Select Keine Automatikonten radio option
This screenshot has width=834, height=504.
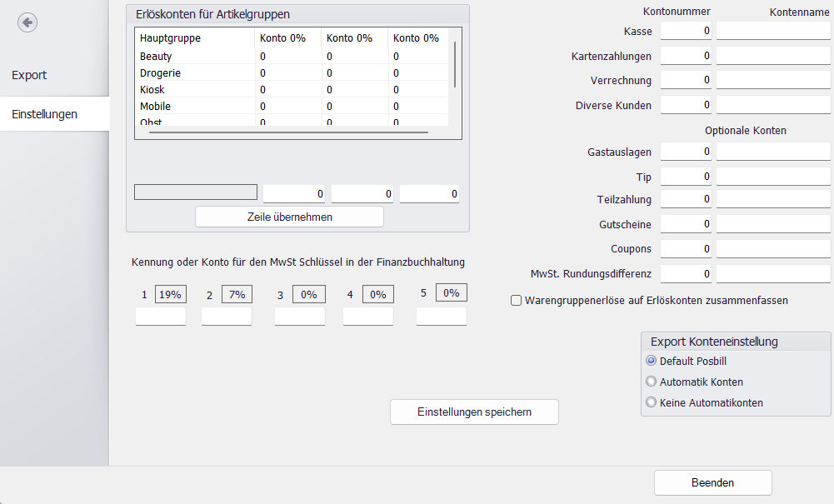pyautogui.click(x=652, y=402)
